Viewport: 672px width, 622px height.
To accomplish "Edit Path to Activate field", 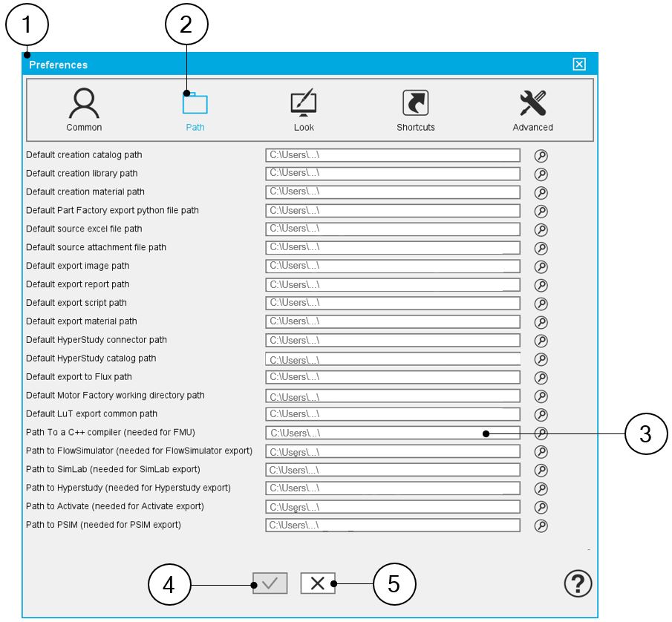I will (x=393, y=507).
